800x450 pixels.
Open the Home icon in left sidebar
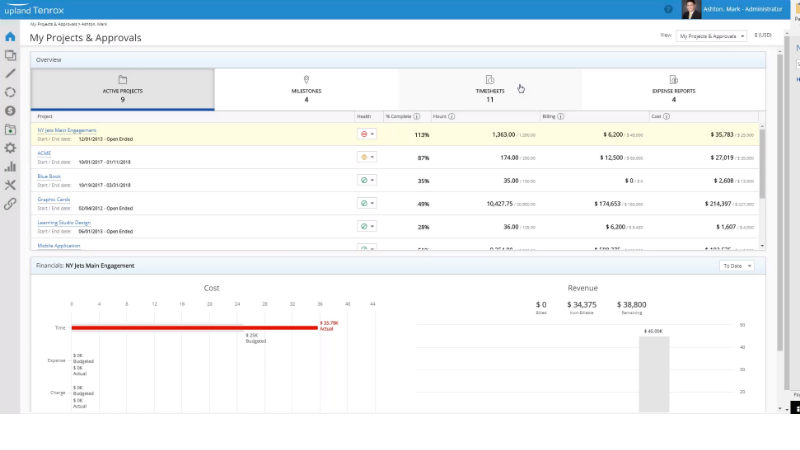(x=10, y=37)
